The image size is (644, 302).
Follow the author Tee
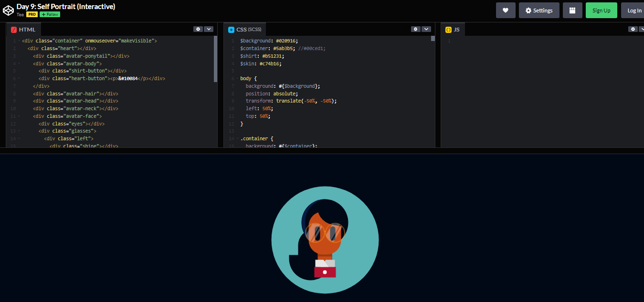(50, 14)
